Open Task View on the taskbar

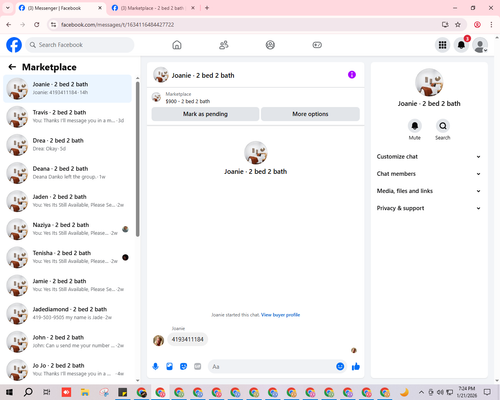tap(47, 392)
